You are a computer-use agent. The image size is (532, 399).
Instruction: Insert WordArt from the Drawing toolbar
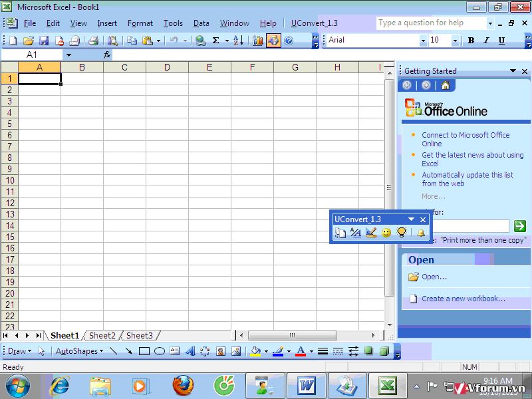coord(190,351)
